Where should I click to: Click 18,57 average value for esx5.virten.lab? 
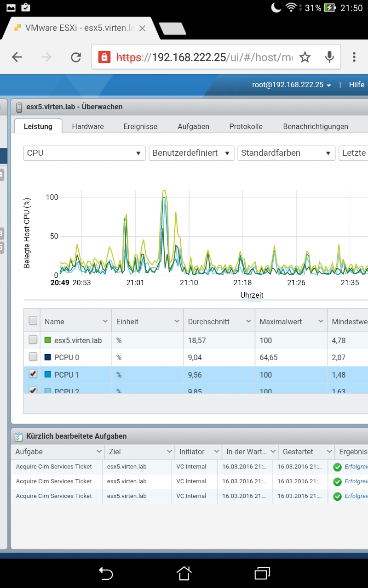[x=197, y=340]
